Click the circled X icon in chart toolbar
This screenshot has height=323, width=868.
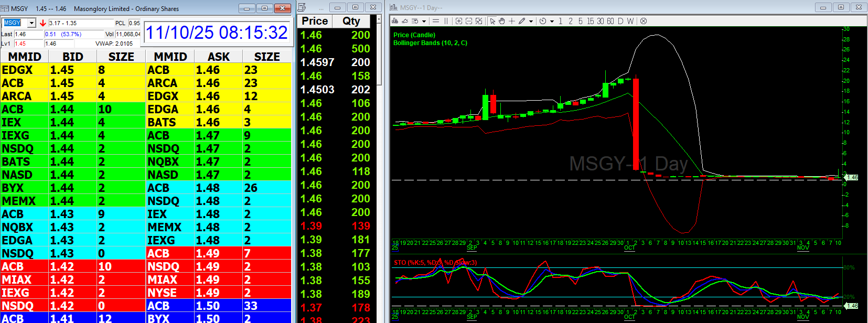(x=644, y=21)
